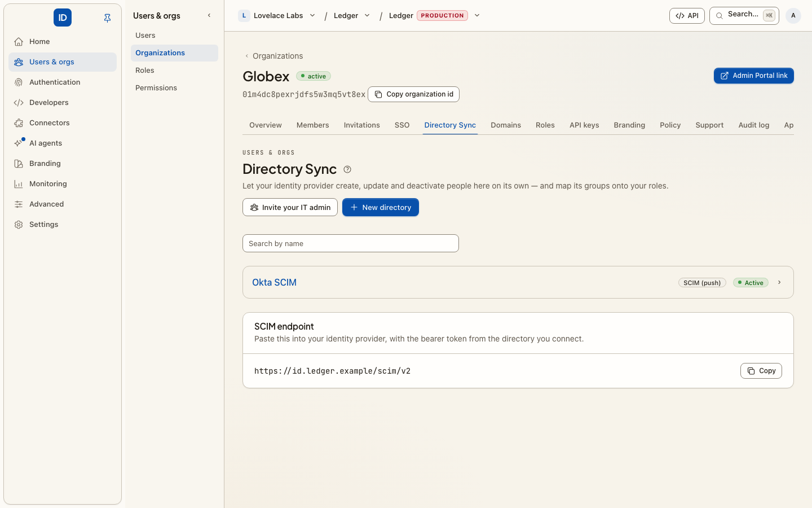Open the Okta SCIM directory link

pos(274,282)
